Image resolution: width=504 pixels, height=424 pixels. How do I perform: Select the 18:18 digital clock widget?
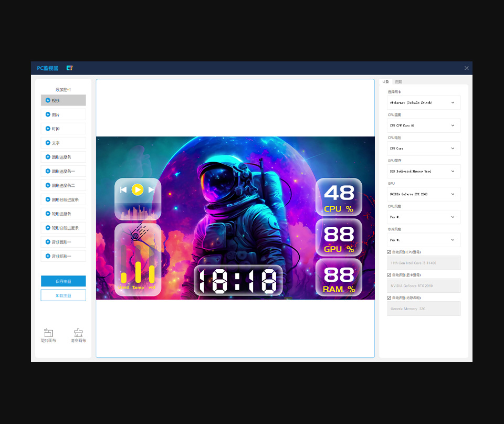tap(238, 280)
